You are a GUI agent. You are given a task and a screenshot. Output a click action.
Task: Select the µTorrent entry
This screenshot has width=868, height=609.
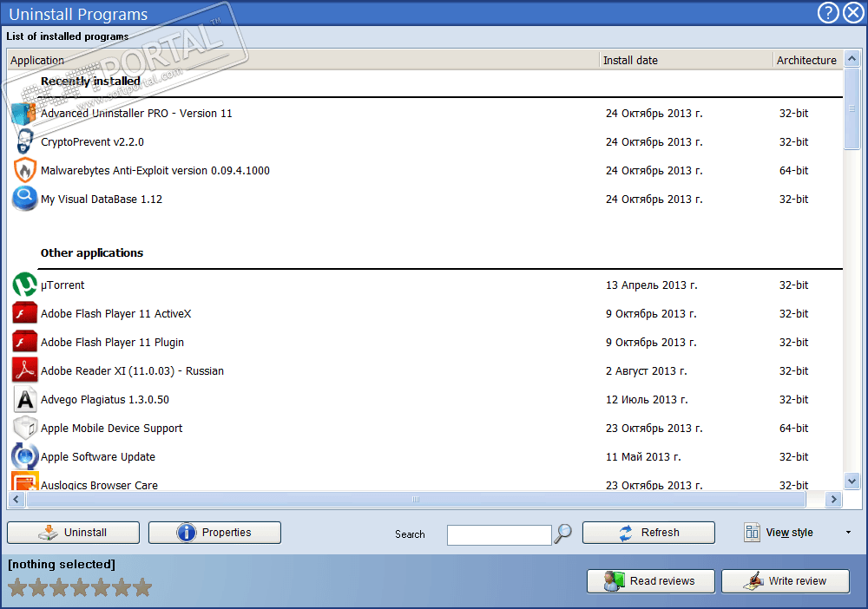[x=425, y=285]
